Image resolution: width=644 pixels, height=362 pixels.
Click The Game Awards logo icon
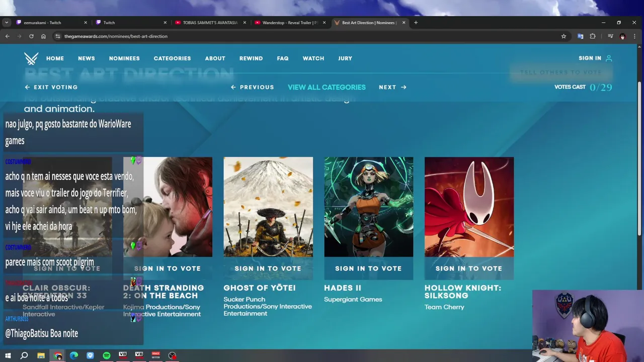pyautogui.click(x=31, y=58)
